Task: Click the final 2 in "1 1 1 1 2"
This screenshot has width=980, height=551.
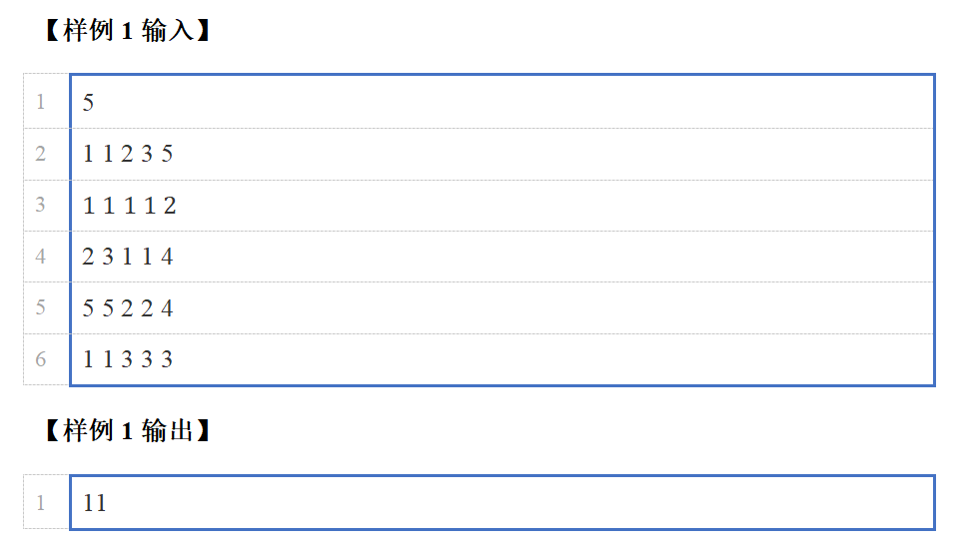Action: 170,206
